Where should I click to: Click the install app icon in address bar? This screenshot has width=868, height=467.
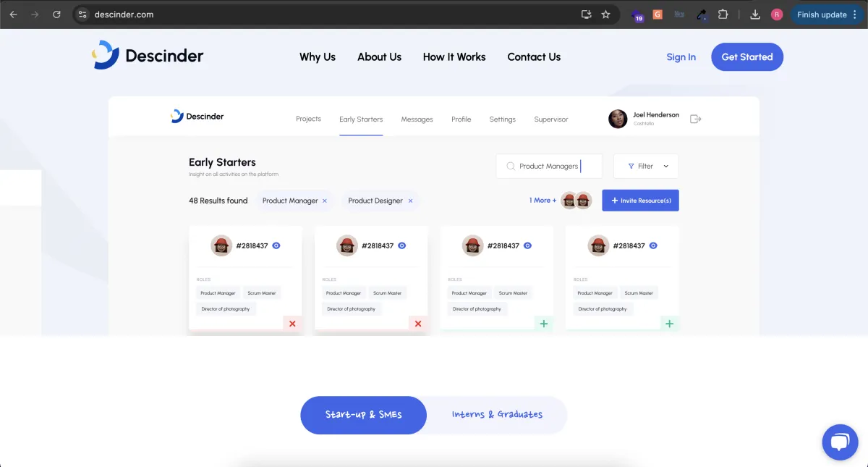587,14
